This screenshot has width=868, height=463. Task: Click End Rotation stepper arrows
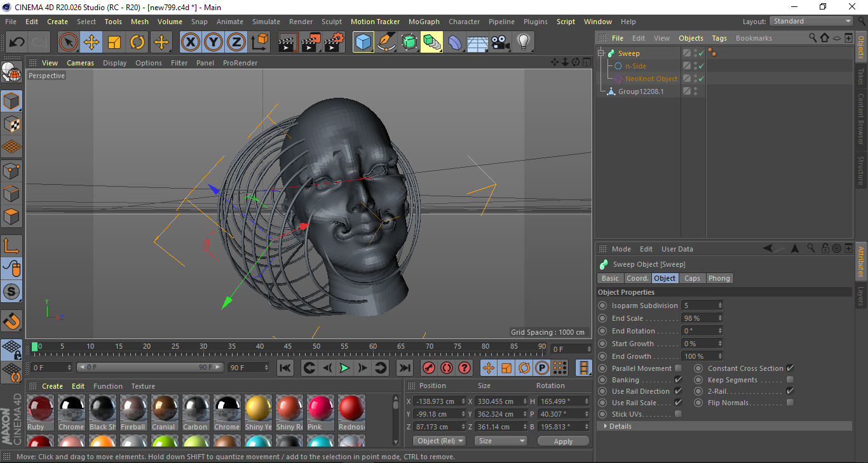(x=720, y=331)
